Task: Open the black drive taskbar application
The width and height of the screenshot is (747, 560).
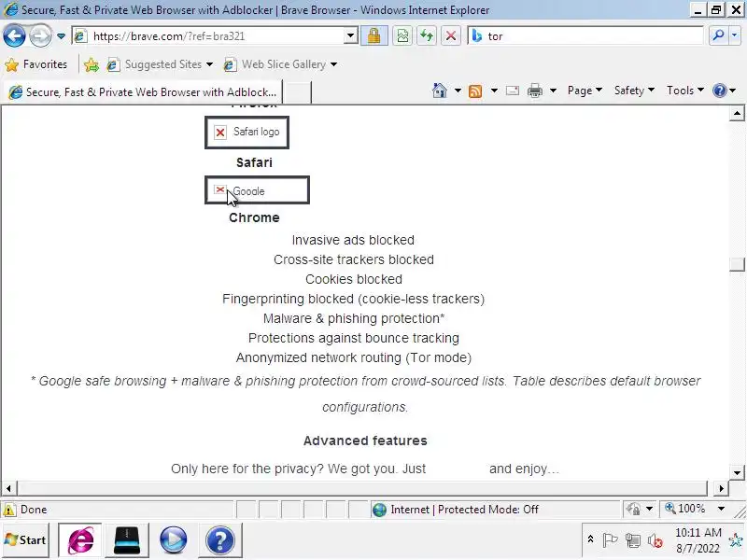Action: tap(127, 540)
